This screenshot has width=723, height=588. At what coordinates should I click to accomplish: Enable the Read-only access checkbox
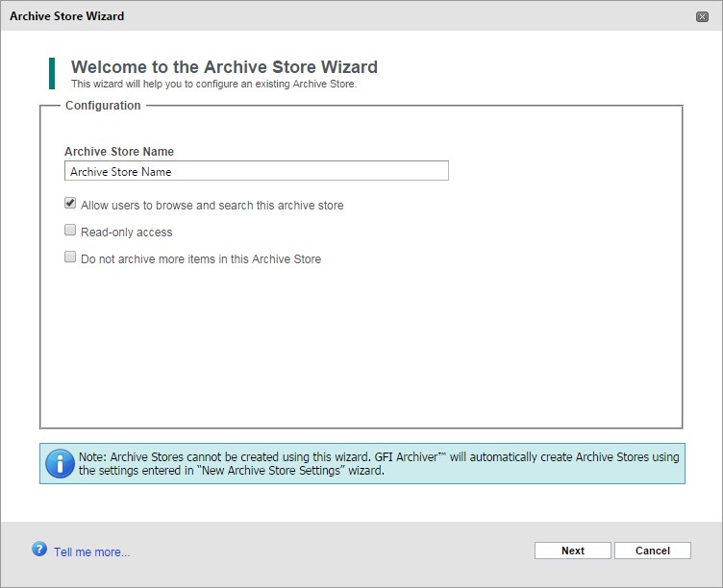70,230
